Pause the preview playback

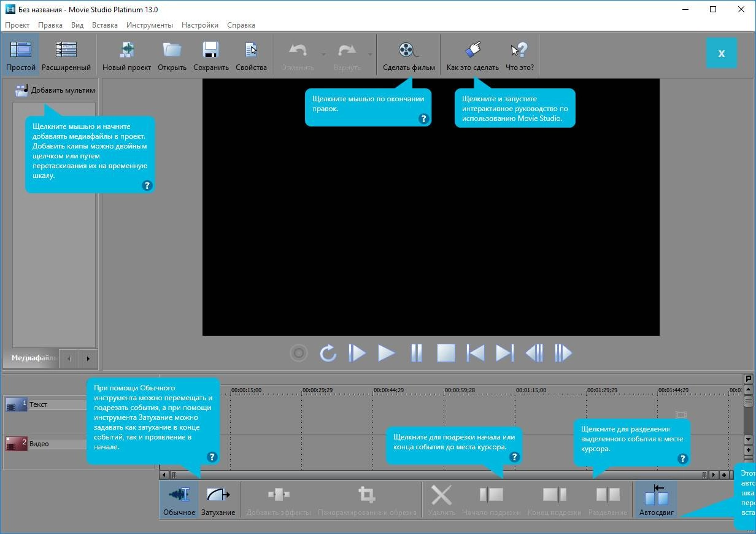(x=417, y=353)
